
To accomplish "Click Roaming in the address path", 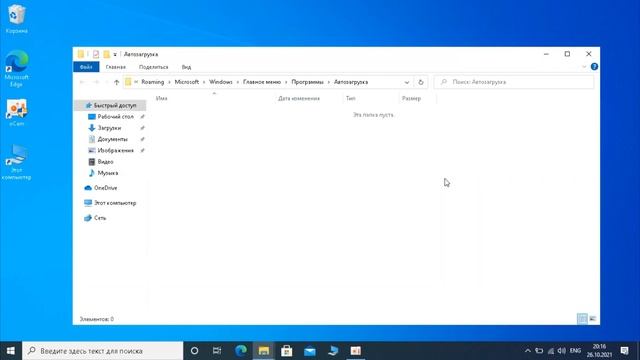I will click(153, 82).
